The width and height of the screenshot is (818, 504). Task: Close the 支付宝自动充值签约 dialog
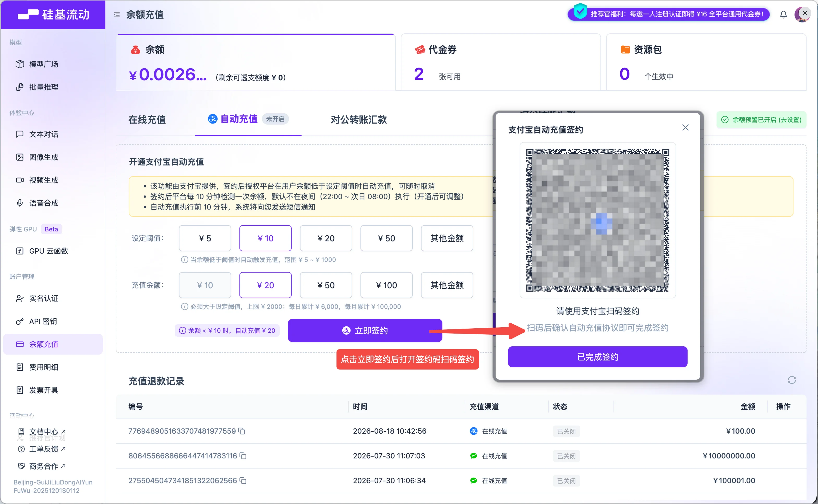[x=685, y=127]
